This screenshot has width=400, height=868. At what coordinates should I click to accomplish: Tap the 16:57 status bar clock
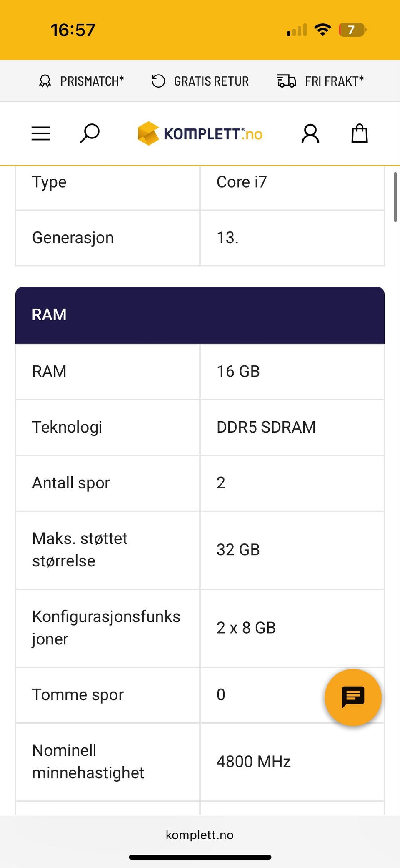point(73,30)
